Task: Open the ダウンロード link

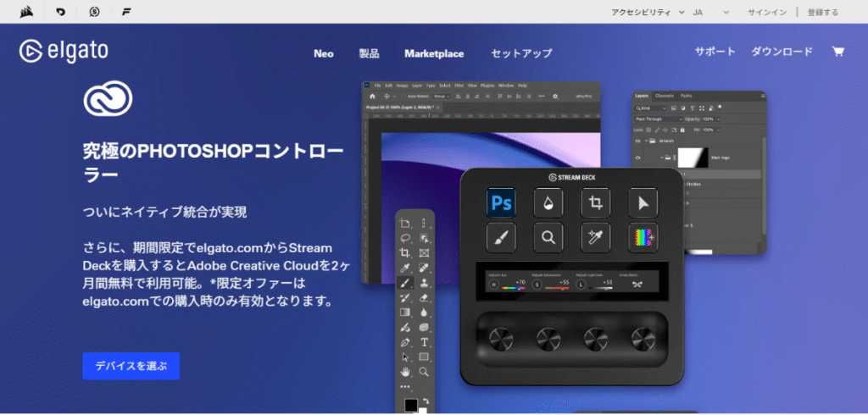Action: coord(782,52)
